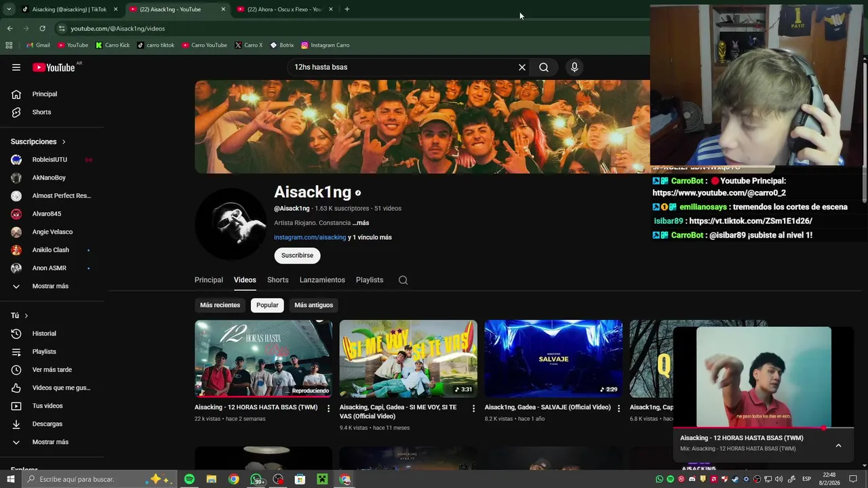Open the SI ME VOY, SI TE VAS thumbnail

[x=408, y=359]
